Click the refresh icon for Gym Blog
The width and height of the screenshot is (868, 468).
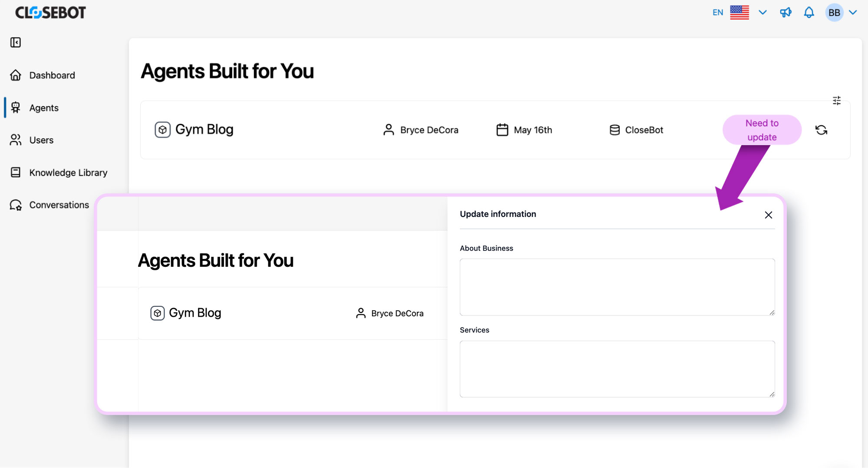pyautogui.click(x=821, y=130)
